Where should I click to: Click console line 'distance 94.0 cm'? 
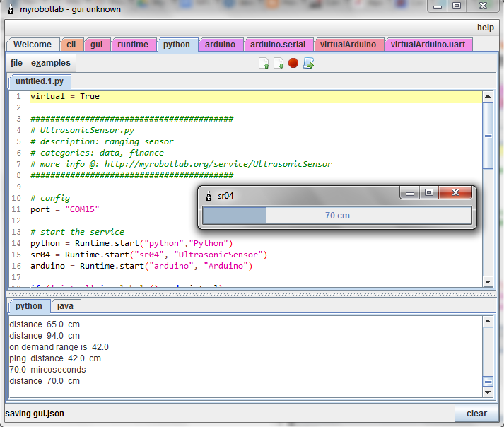[45, 336]
